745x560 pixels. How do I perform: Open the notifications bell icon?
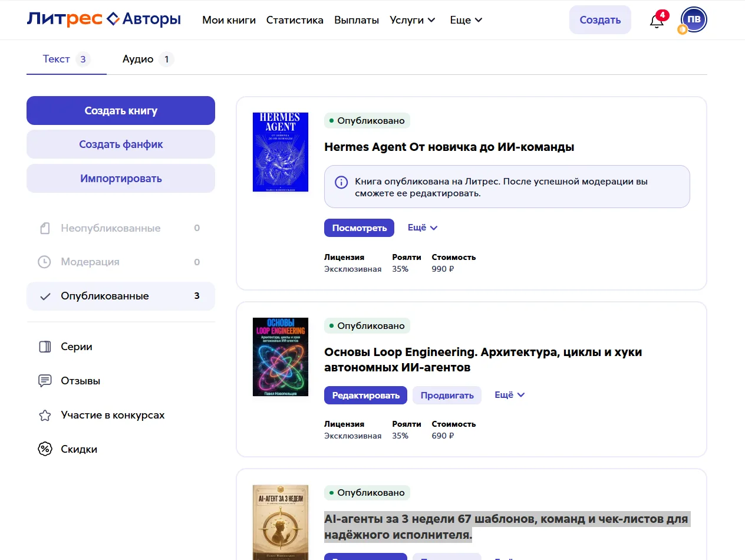point(657,21)
